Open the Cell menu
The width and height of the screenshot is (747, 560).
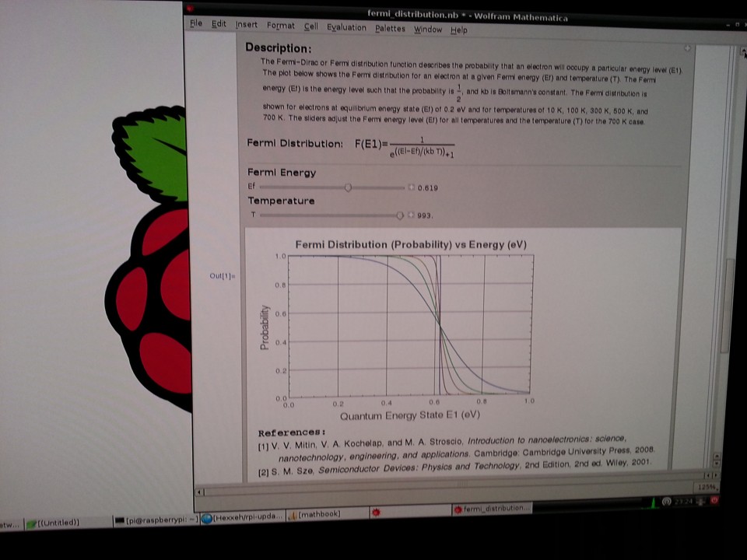coord(311,26)
